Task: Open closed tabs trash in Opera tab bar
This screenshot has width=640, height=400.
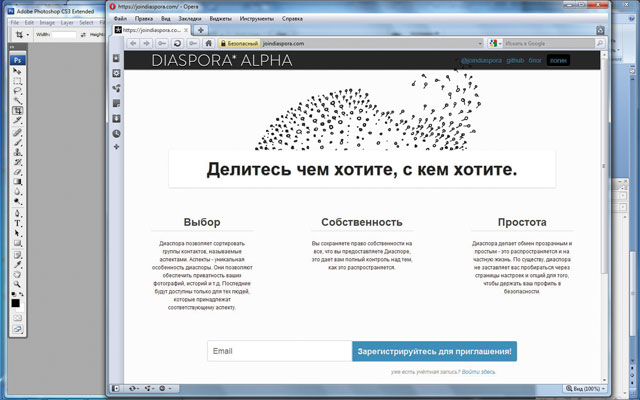Action: [x=600, y=30]
